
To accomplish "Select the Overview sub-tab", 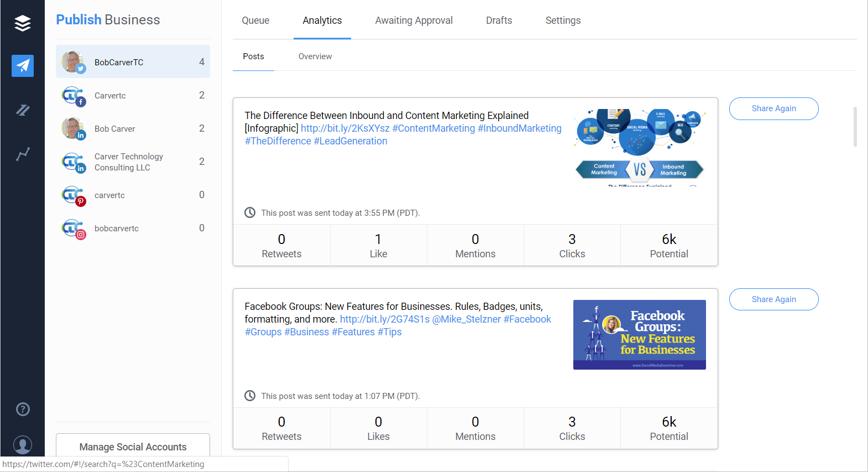I will click(x=315, y=56).
